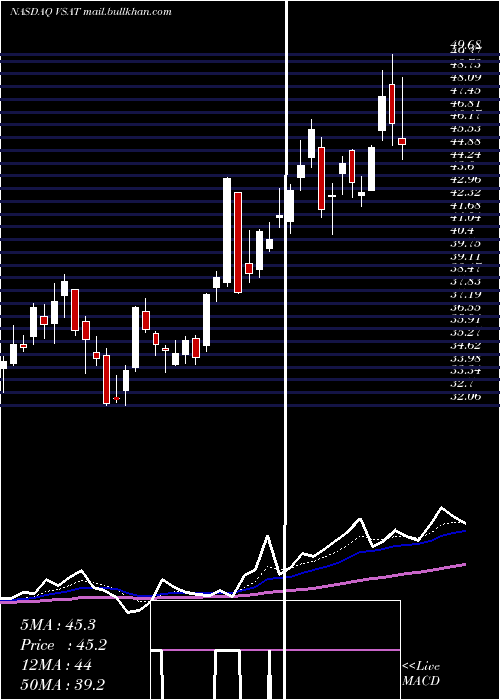Click the 36.55 price axis label
This screenshot has width=500, height=700.
(x=466, y=308)
